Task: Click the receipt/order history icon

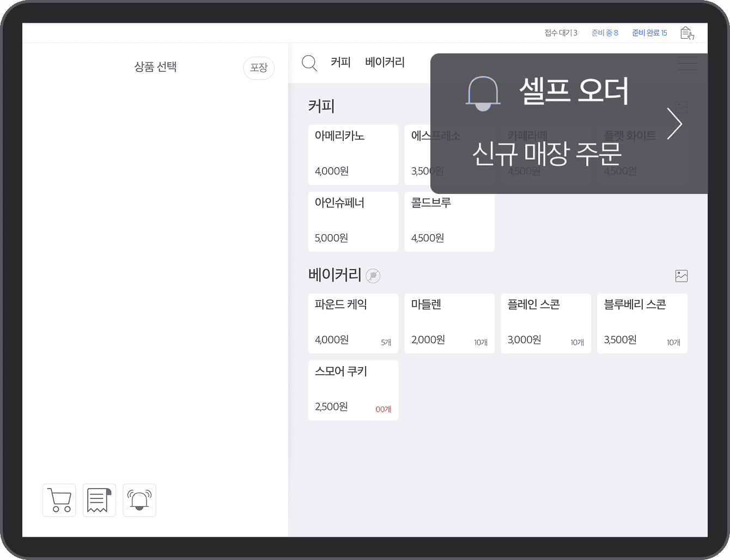Action: coord(99,500)
